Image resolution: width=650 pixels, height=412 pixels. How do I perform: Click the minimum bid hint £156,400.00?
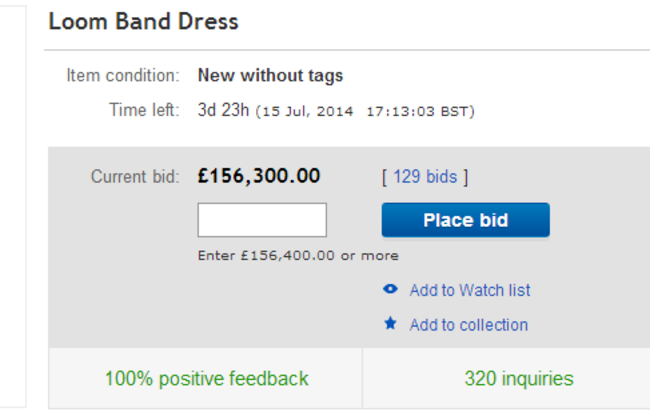point(288,255)
